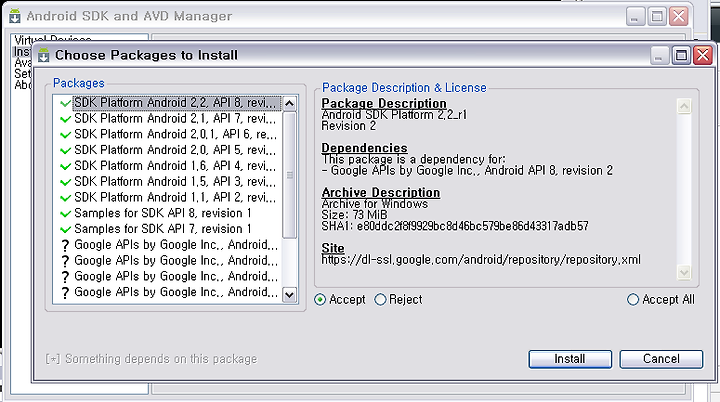Viewport: 720px width, 402px height.
Task: Select SDK Platform Android 2.1, API 7 row
Action: tap(168, 119)
